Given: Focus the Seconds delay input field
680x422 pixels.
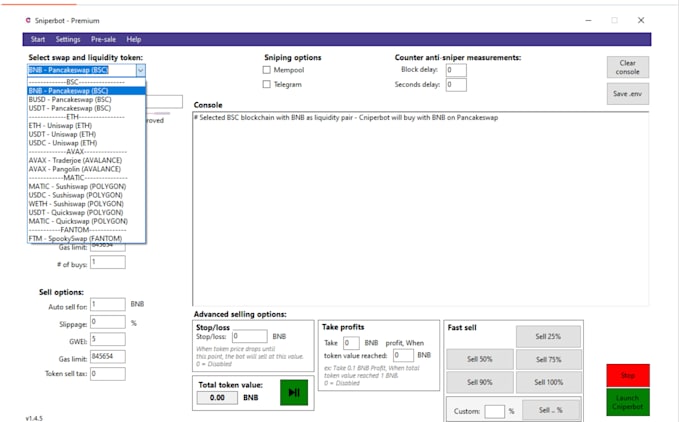Looking at the screenshot, I should (x=456, y=85).
